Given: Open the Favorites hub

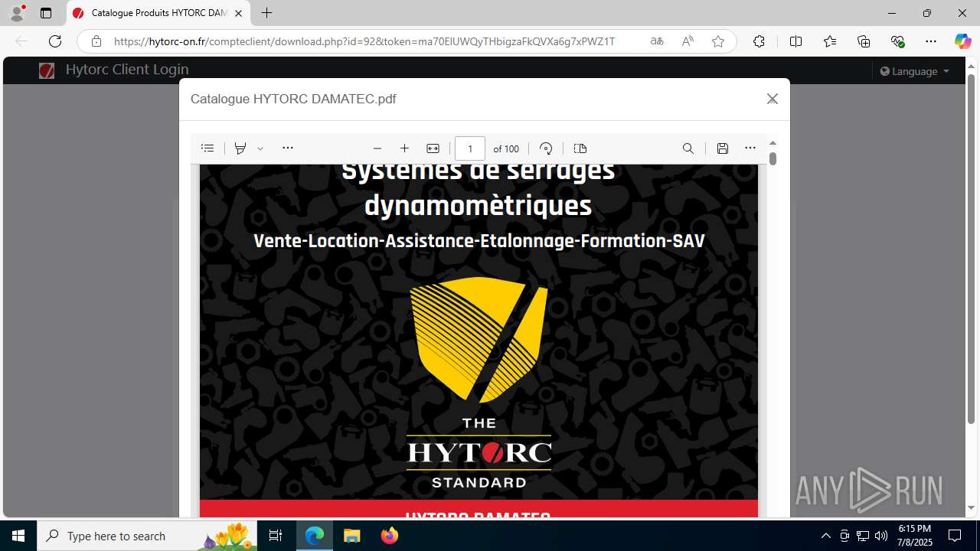Looking at the screenshot, I should tap(830, 41).
